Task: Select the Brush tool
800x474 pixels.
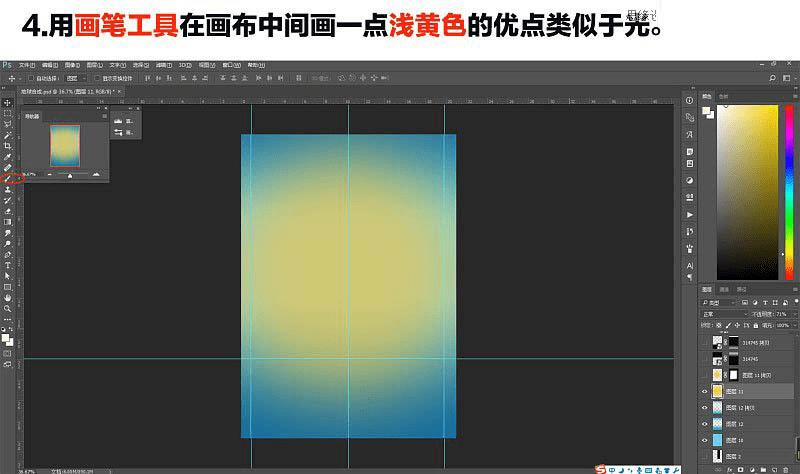Action: 8,179
